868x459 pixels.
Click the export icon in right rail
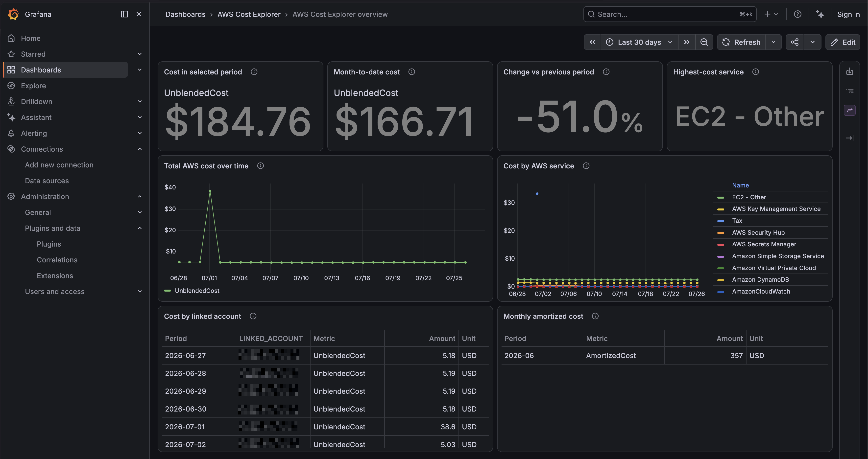850,71
